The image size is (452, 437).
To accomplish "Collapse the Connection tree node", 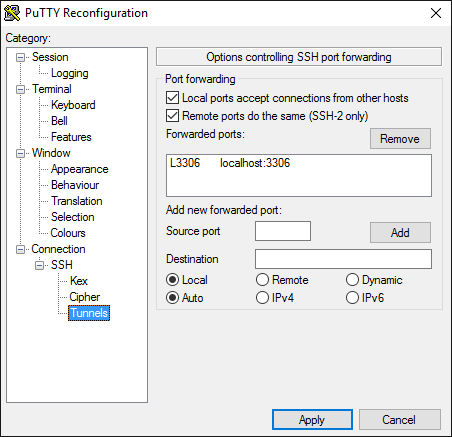I will [x=20, y=249].
